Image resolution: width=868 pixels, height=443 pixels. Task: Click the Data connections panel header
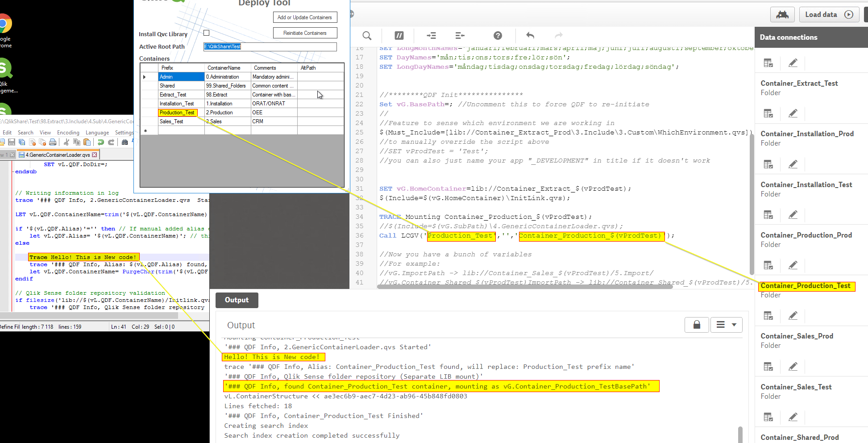(x=811, y=38)
